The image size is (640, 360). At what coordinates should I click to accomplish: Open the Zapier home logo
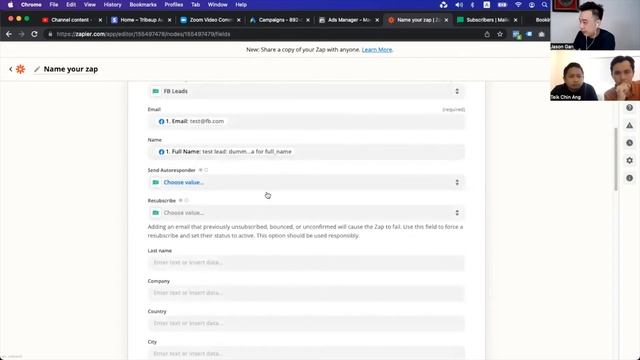(x=20, y=69)
